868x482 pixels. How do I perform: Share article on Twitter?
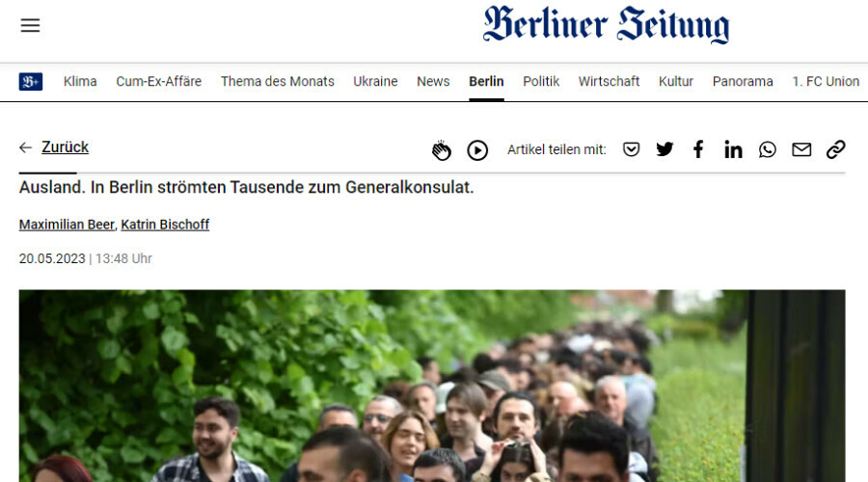coord(665,149)
